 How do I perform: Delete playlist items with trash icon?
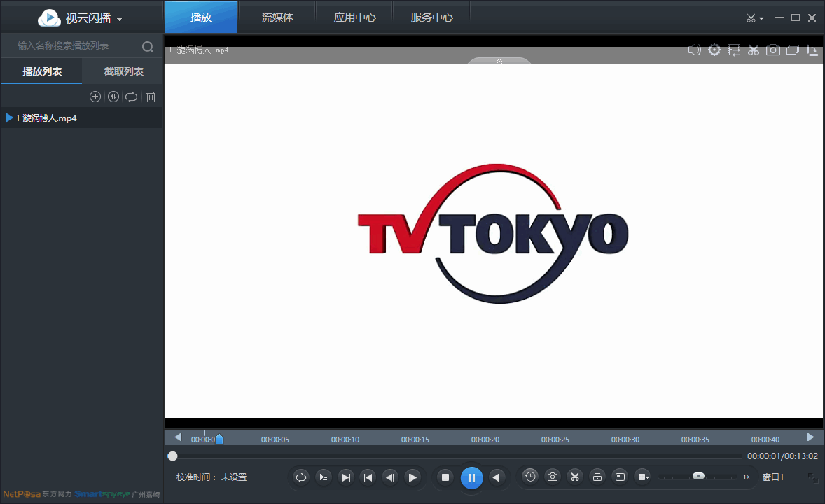point(151,97)
